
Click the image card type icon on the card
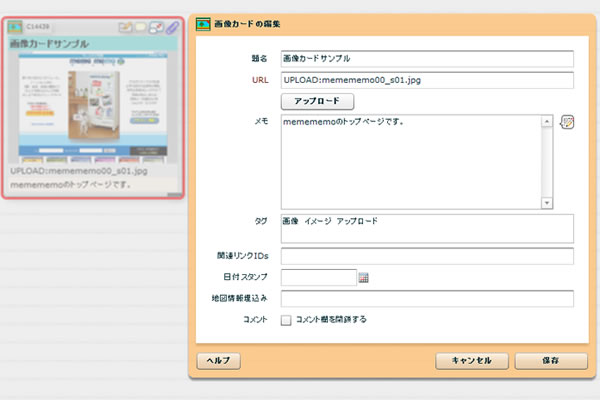(16, 28)
